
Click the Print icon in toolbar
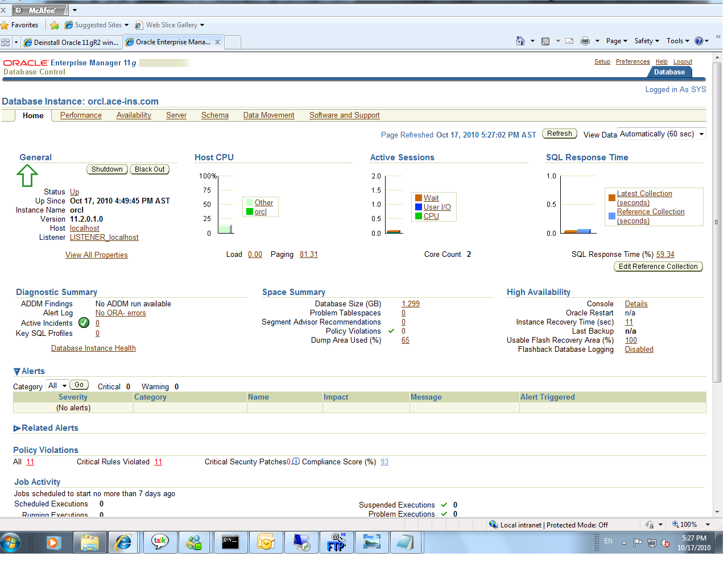585,41
